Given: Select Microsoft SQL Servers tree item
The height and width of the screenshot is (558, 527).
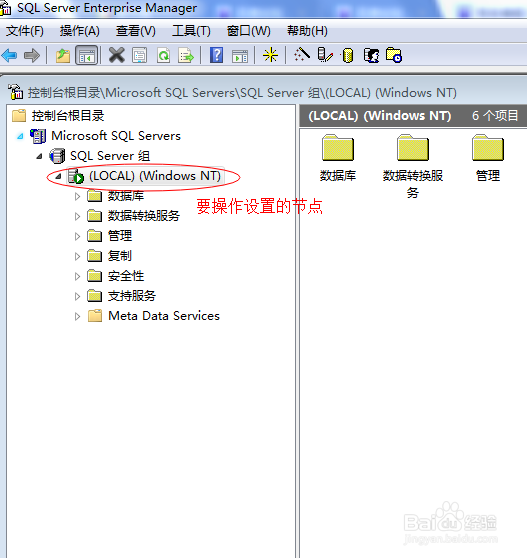Looking at the screenshot, I should pyautogui.click(x=116, y=136).
